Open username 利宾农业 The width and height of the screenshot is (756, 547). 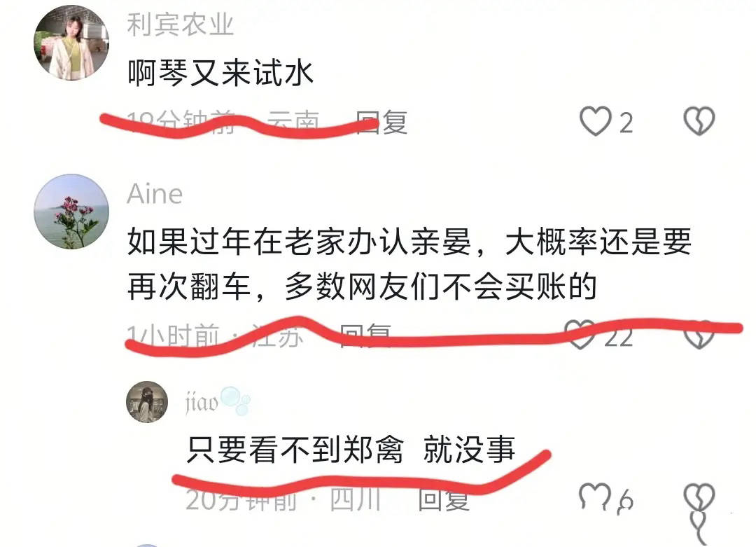click(181, 25)
